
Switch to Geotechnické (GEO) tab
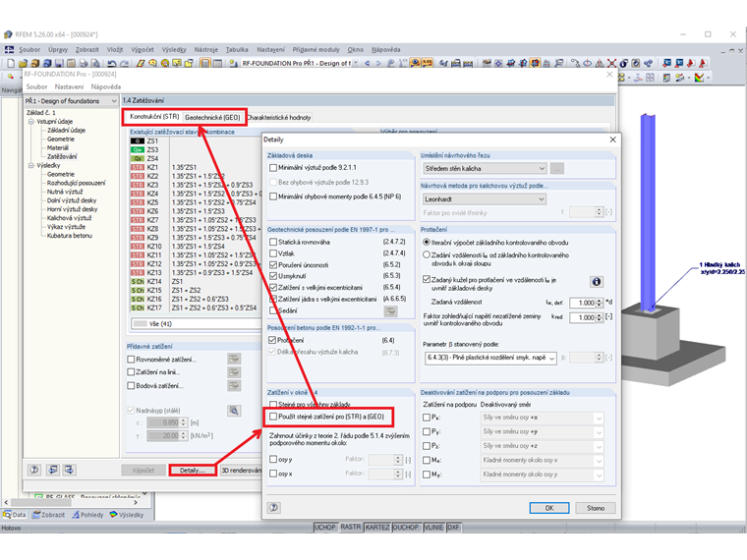(x=212, y=117)
